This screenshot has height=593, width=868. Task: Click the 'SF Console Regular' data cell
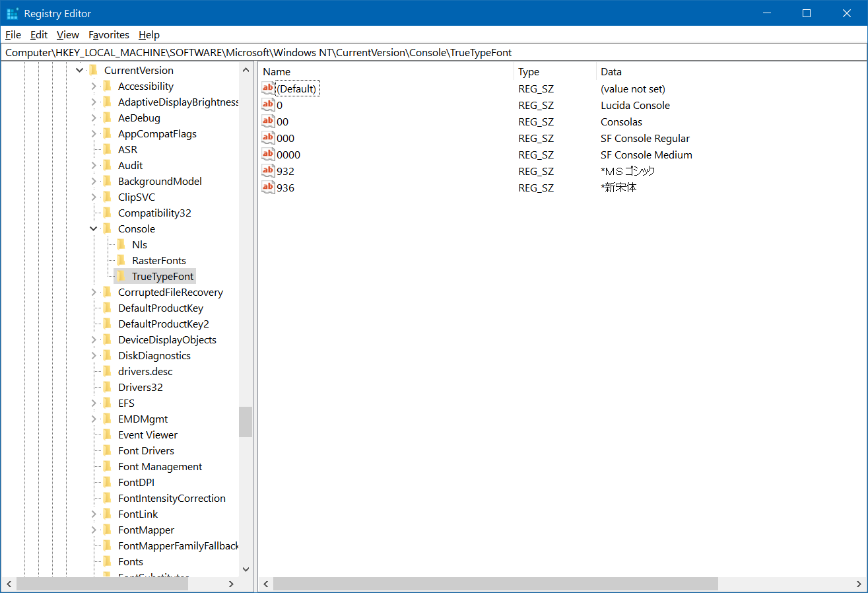pyautogui.click(x=645, y=138)
